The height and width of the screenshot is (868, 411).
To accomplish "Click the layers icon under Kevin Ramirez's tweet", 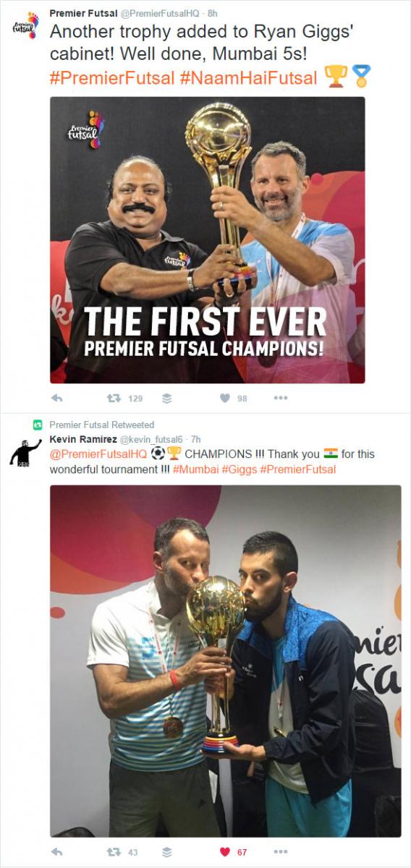I will coord(167,852).
